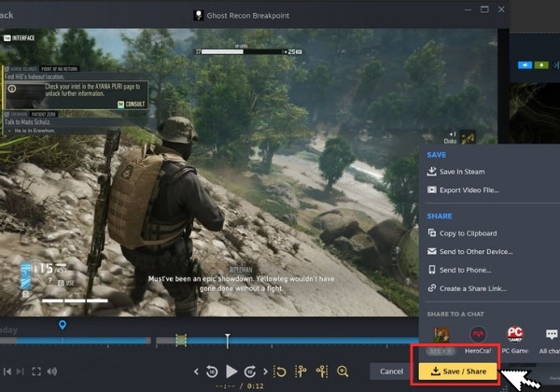Rewind the clip 10 seconds
Screen dimensions: 560x392
click(212, 371)
